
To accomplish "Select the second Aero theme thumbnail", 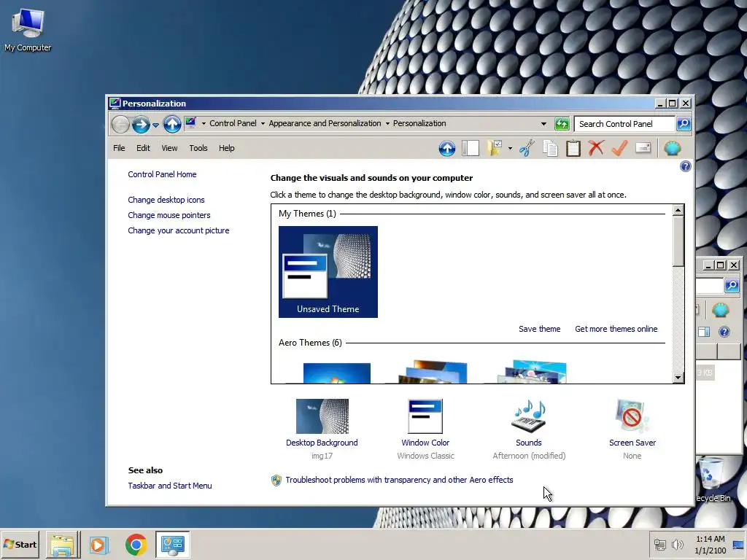I will coord(433,372).
